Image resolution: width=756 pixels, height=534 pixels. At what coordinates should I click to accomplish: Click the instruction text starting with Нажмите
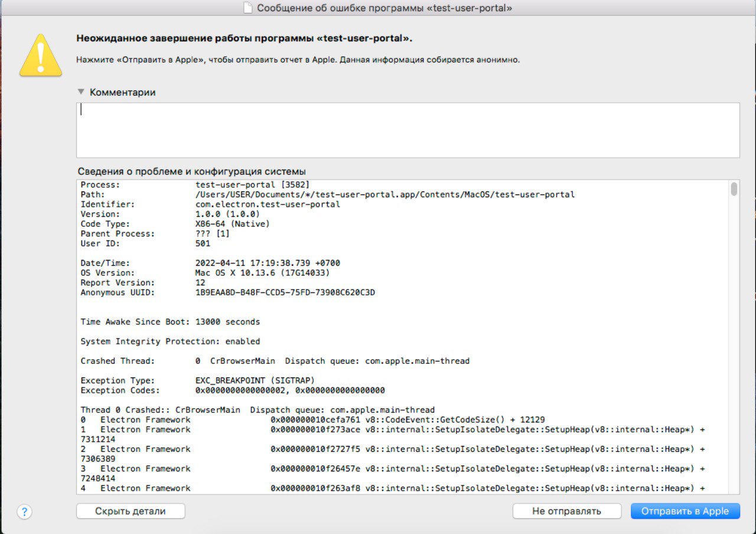[x=298, y=60]
